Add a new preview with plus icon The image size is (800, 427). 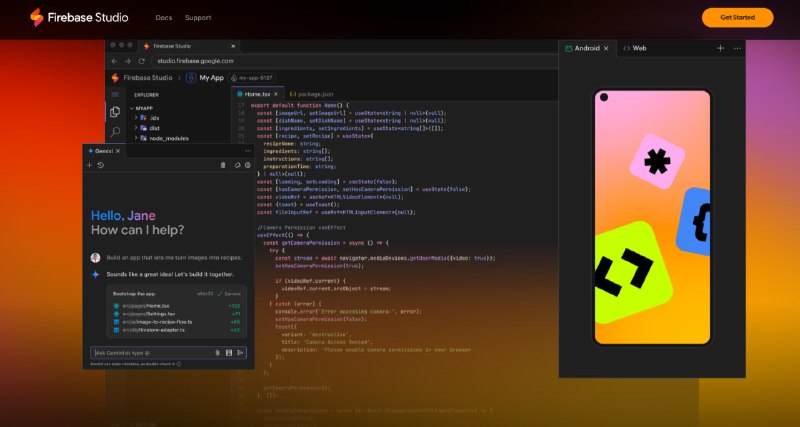pos(720,48)
